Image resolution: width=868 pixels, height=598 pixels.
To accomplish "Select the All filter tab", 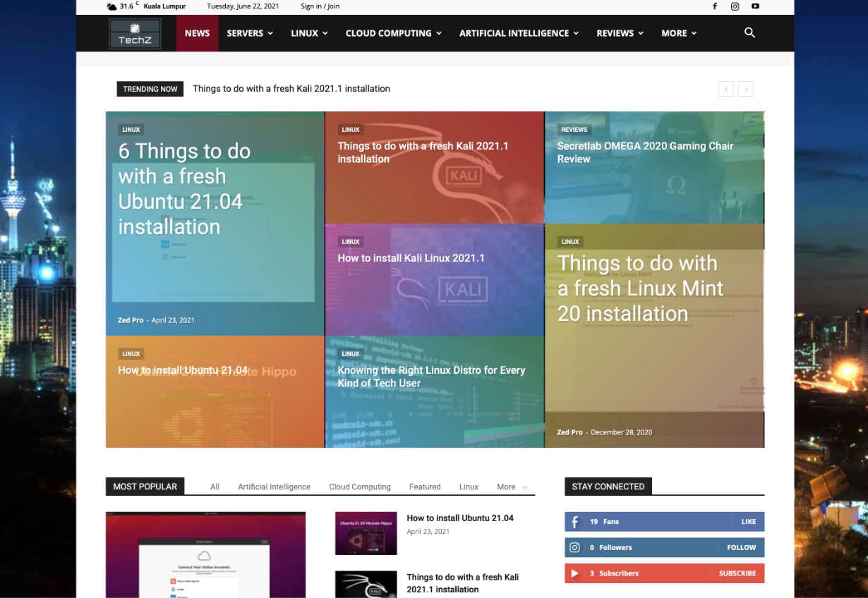I will tap(215, 487).
